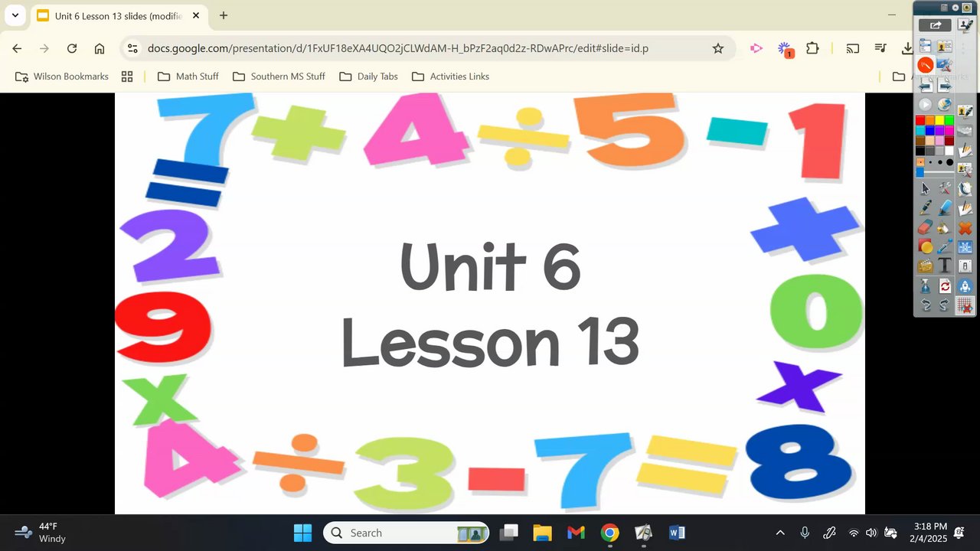980x551 pixels.
Task: Choose the medium pen width dot
Action: (940, 162)
